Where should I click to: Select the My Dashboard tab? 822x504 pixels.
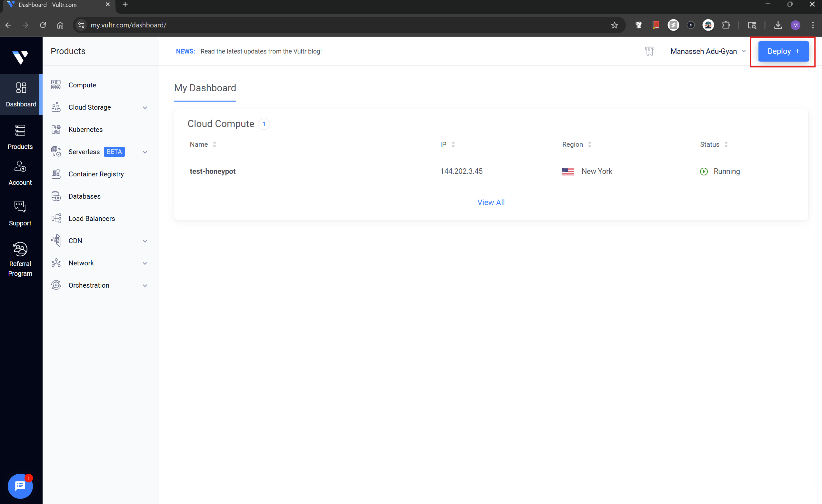[205, 88]
